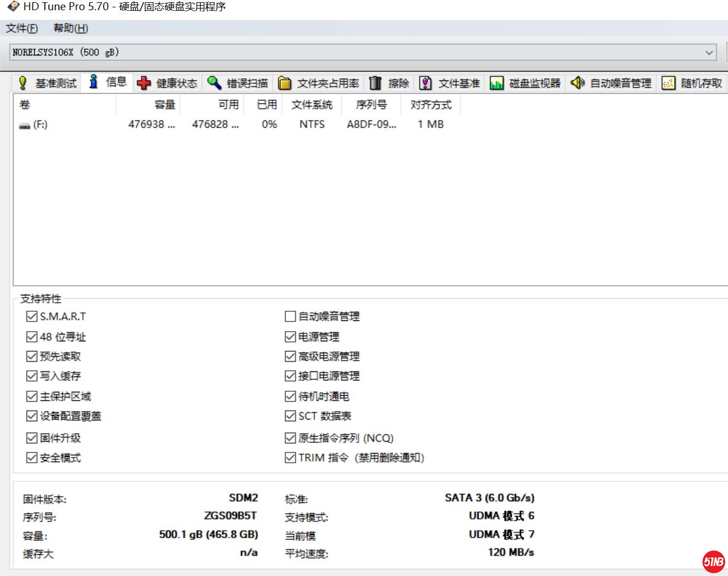Click the lightbulb icon for 基准测试
Screen dimensions: 728x576
click(23, 83)
